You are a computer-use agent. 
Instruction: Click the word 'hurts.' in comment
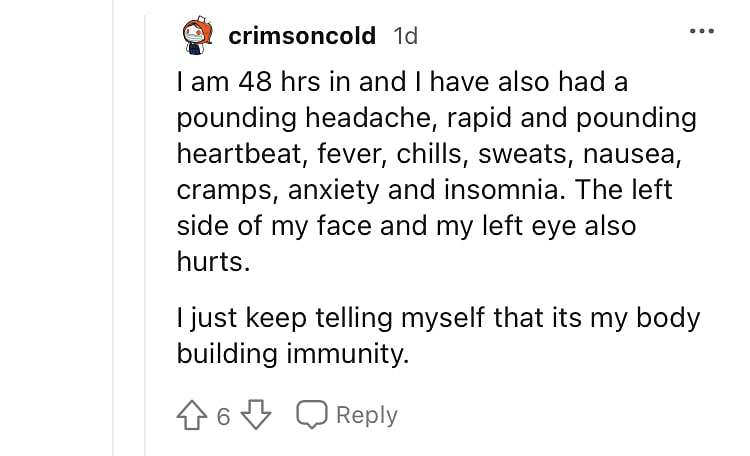(213, 262)
